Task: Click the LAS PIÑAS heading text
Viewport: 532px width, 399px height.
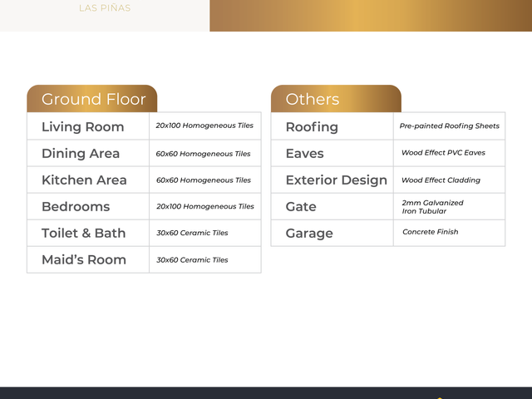Action: click(105, 7)
